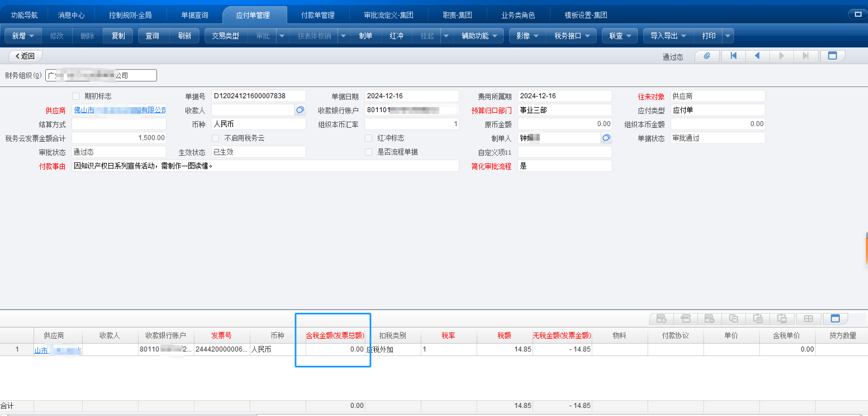Toggle the 期初标志 checkbox
The image size is (868, 416).
tap(76, 96)
